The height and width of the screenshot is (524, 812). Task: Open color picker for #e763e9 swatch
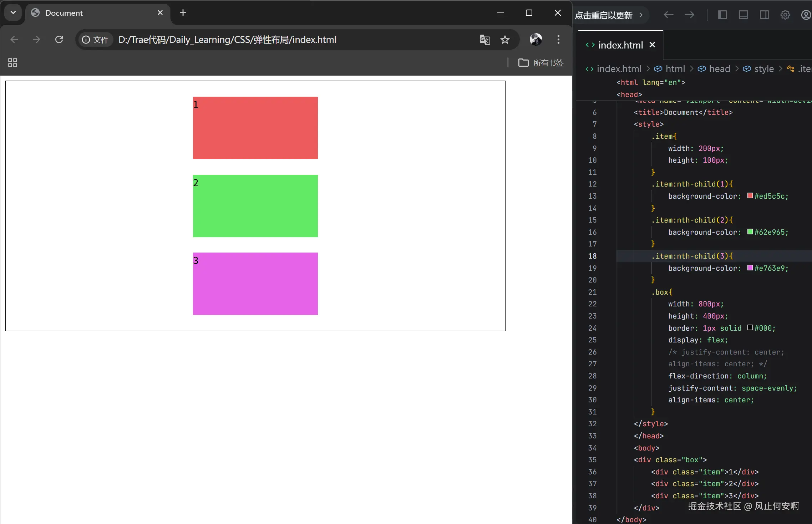[x=750, y=268]
